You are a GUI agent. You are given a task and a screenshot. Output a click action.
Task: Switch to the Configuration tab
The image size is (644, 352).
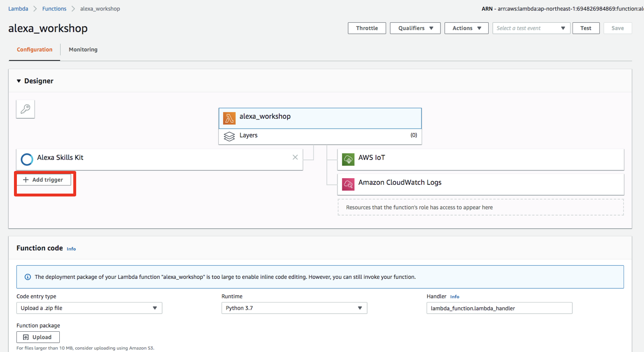coord(35,50)
